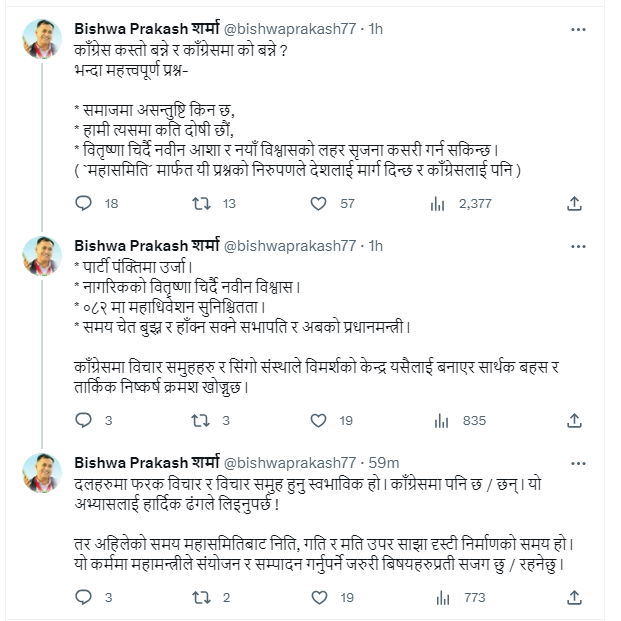Open the more options menu on the 59m tweet
621x621 pixels.
578,463
